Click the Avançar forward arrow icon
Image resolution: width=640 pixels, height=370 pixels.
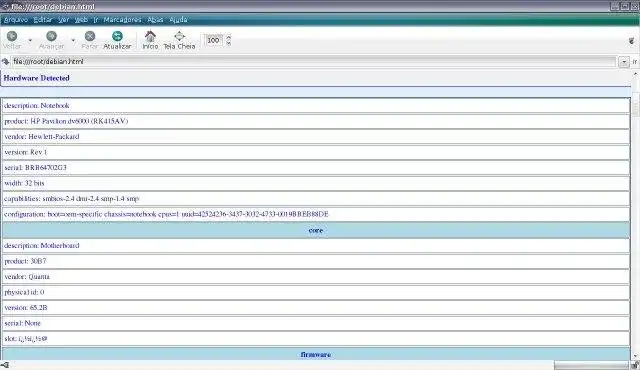click(51, 36)
